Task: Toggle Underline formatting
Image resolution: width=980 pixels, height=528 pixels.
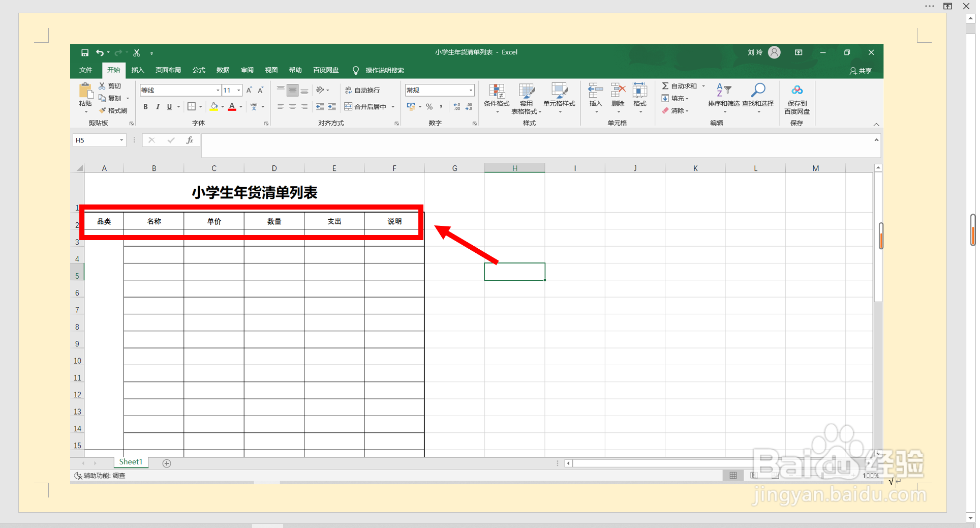Action: click(x=169, y=107)
